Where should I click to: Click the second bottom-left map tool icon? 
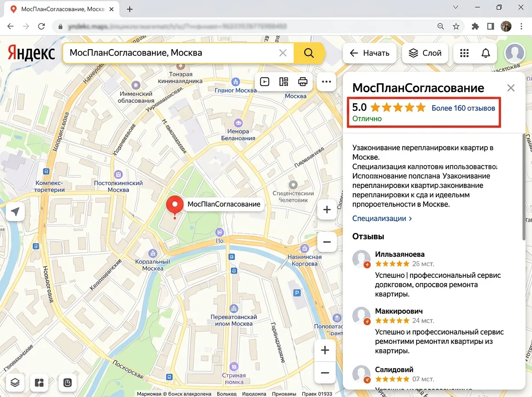tap(39, 382)
